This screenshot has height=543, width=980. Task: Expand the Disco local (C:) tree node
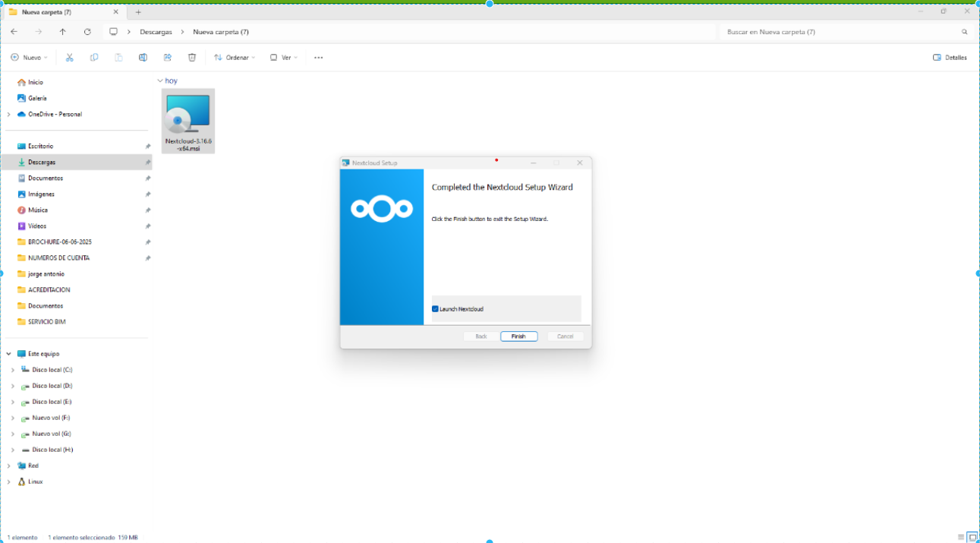(x=12, y=370)
